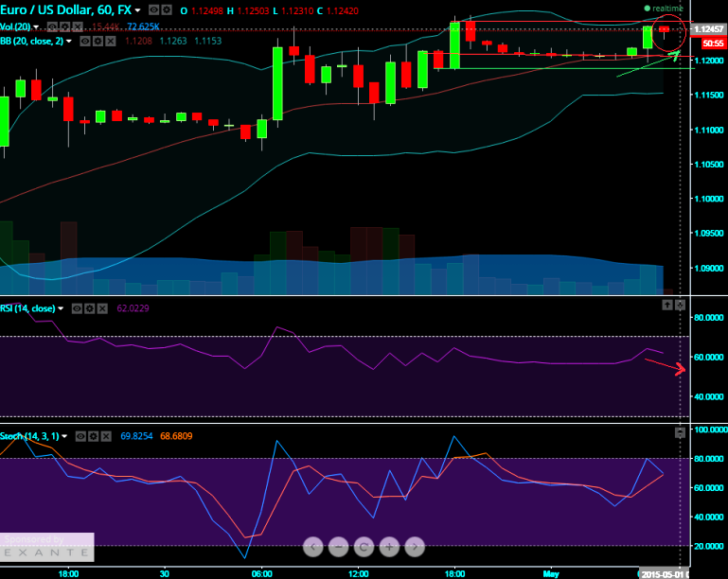This screenshot has height=579, width=728.
Task: Reset chart view with the circular button
Action: pos(364,547)
